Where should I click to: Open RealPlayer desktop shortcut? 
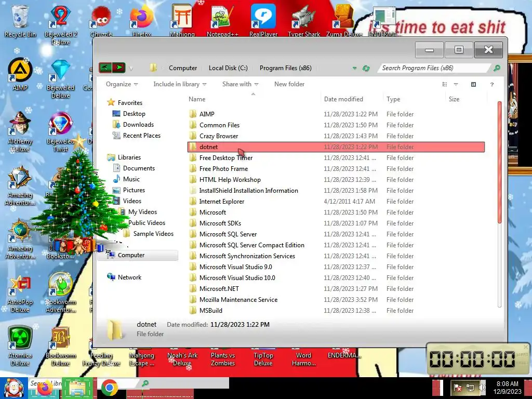point(263,20)
